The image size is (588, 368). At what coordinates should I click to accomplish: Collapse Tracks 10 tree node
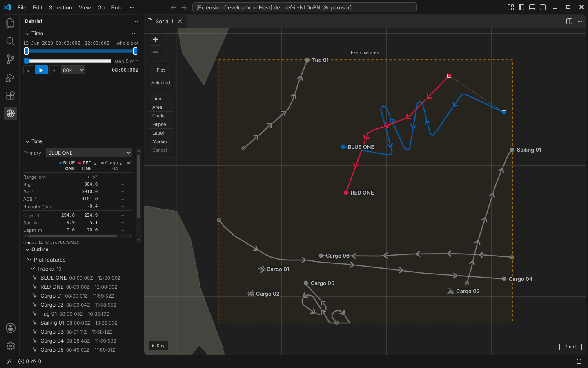[x=33, y=269]
